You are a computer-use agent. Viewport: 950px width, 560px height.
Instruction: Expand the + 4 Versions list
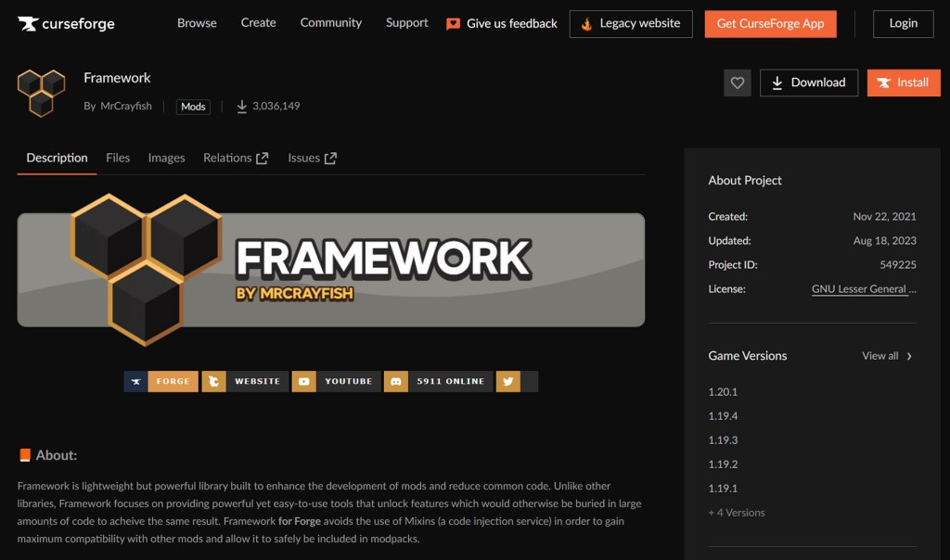tap(737, 512)
